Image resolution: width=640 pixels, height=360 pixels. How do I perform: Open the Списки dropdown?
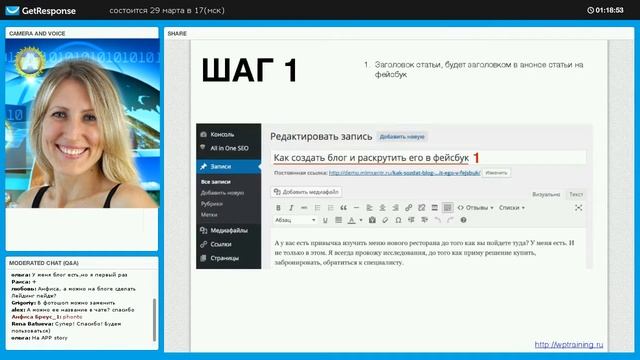pyautogui.click(x=511, y=208)
